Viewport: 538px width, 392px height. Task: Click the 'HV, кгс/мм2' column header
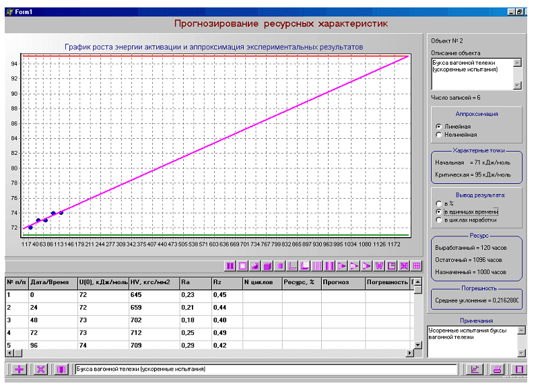pyautogui.click(x=154, y=282)
